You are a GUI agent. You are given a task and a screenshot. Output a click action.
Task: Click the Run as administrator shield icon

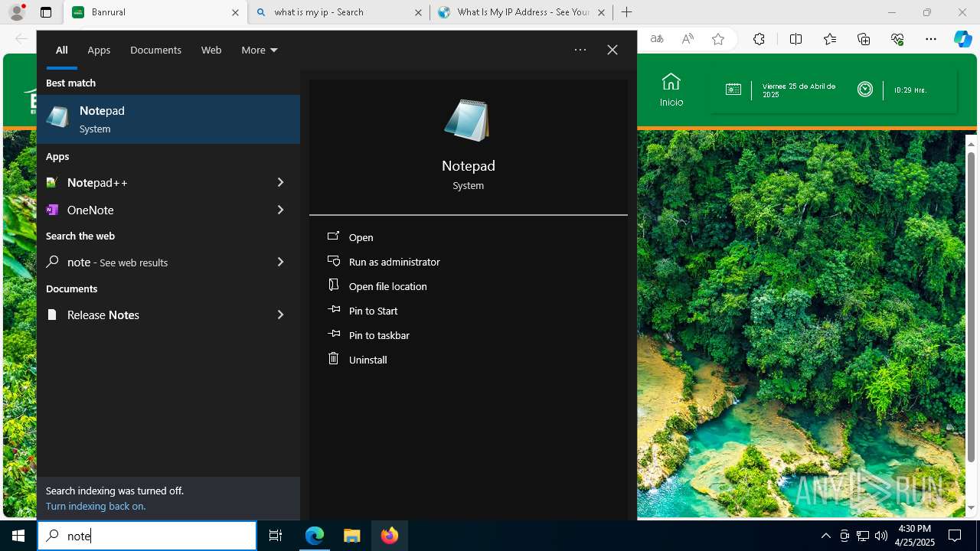point(333,261)
